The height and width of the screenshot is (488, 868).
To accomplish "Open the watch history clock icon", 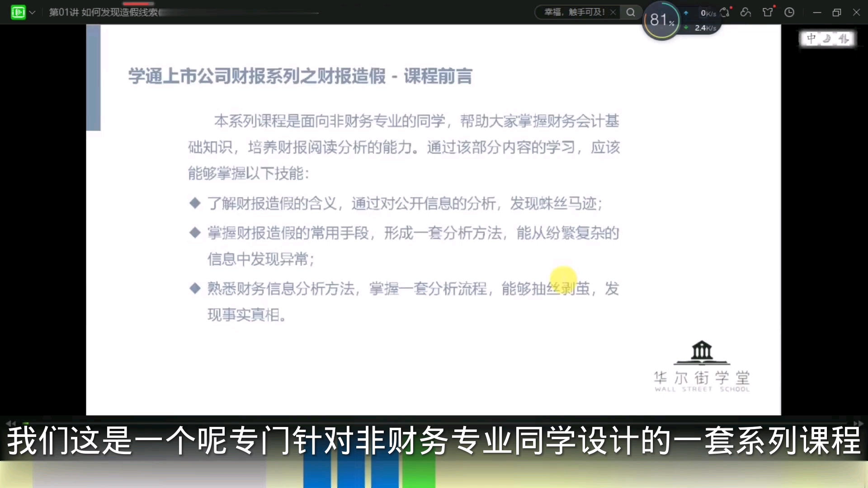I will click(x=789, y=12).
